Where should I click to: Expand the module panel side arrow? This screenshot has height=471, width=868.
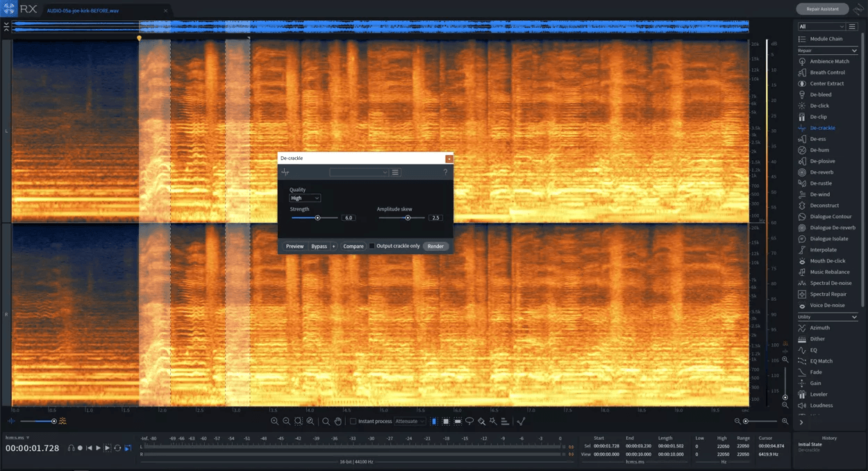pyautogui.click(x=801, y=422)
